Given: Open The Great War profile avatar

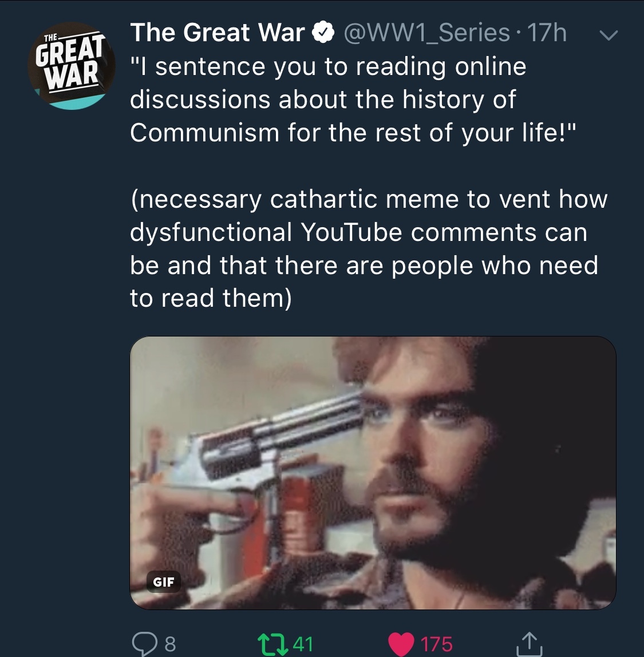Looking at the screenshot, I should coord(71,66).
